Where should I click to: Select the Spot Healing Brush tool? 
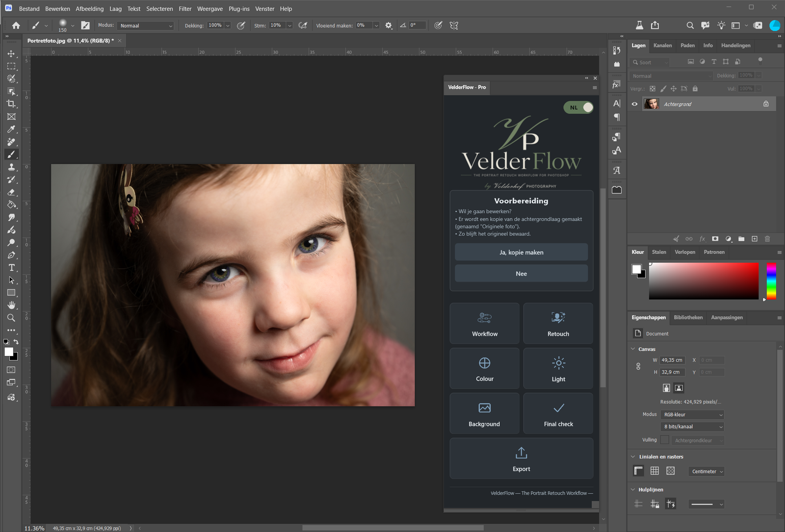pyautogui.click(x=11, y=142)
